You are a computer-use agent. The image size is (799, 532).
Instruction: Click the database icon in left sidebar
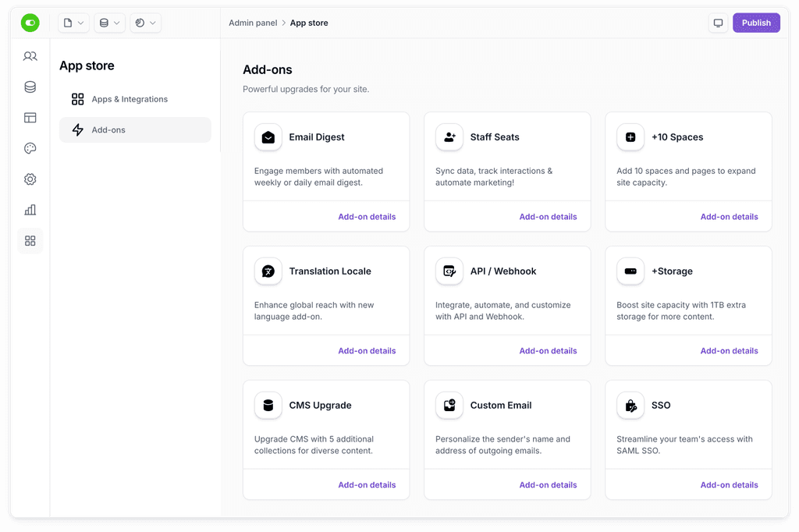[30, 87]
